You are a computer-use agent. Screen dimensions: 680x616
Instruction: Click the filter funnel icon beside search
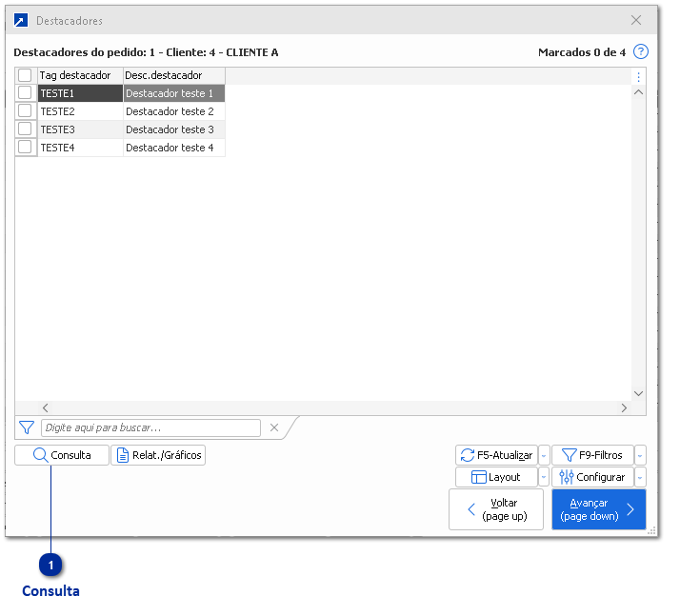27,427
